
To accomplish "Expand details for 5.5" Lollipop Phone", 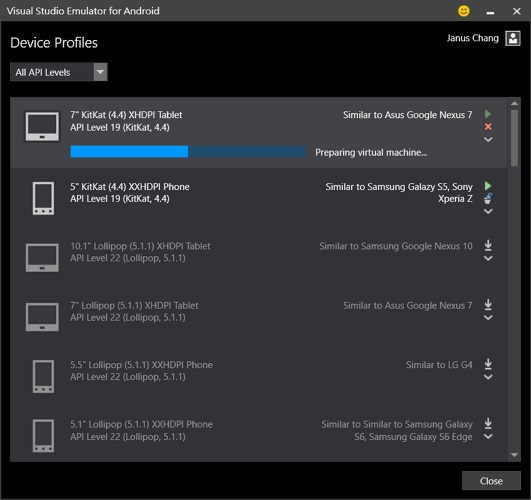I will (x=488, y=377).
